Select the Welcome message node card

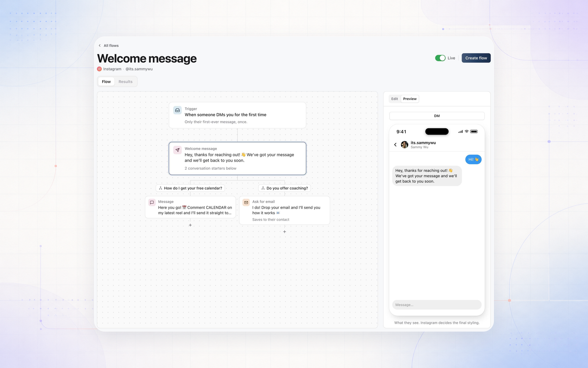click(x=237, y=159)
